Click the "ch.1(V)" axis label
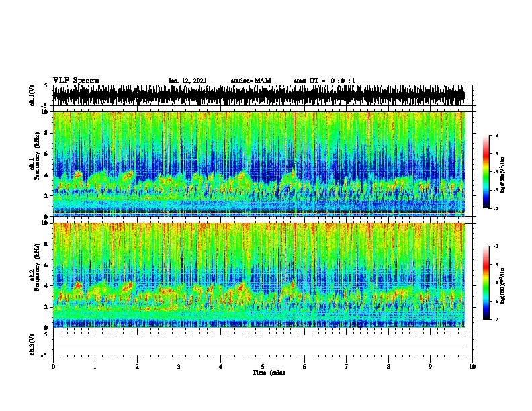Viewport: 532px width, 411px height. coord(32,95)
